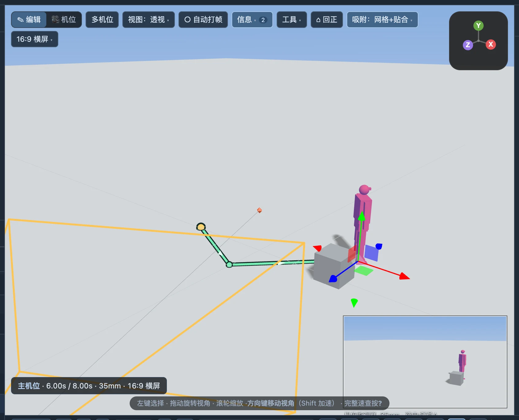Click the upper red cone handle

tap(317, 248)
